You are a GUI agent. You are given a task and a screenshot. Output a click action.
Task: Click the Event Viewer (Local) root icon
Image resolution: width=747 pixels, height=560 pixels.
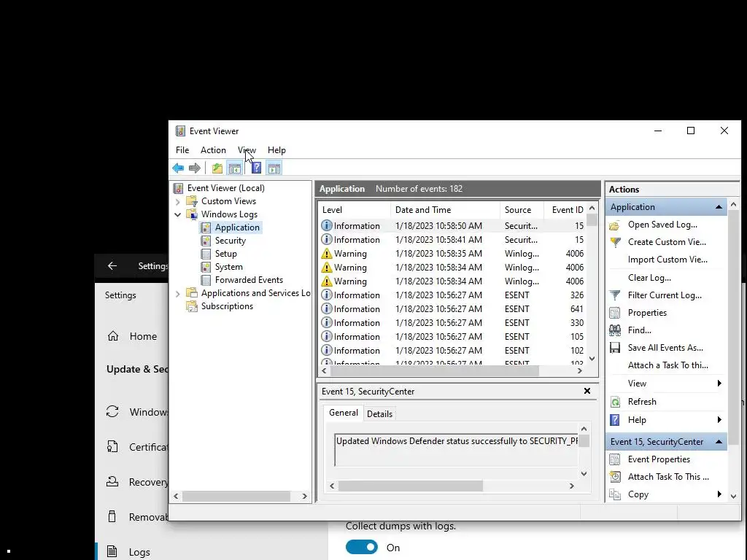[x=179, y=188]
